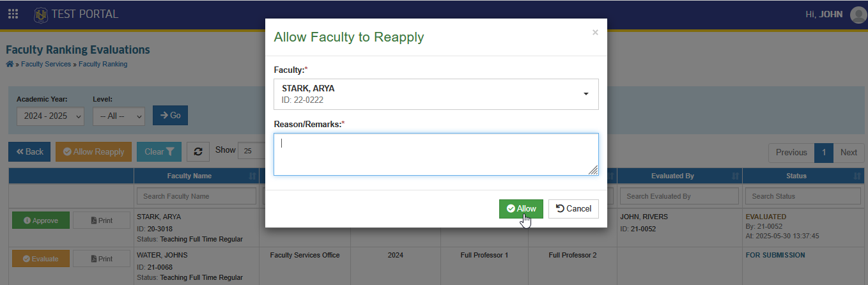Sort by the Evaluated By column arrows

click(735, 176)
